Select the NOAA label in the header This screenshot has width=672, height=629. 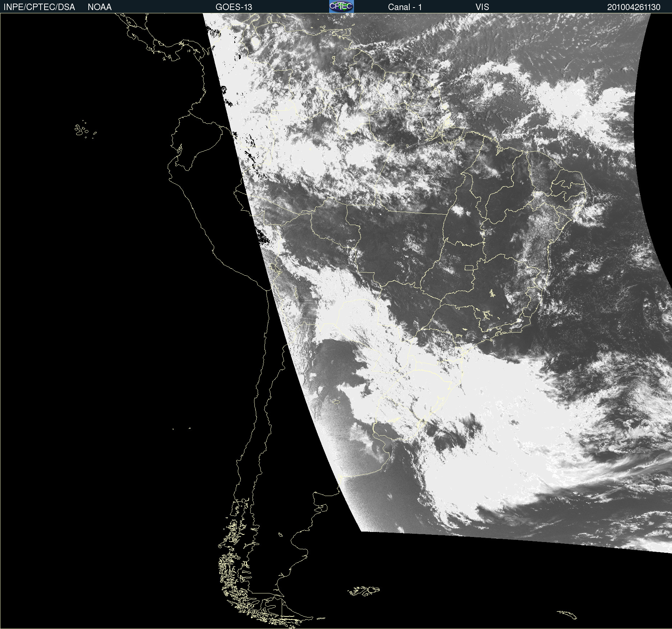click(100, 7)
